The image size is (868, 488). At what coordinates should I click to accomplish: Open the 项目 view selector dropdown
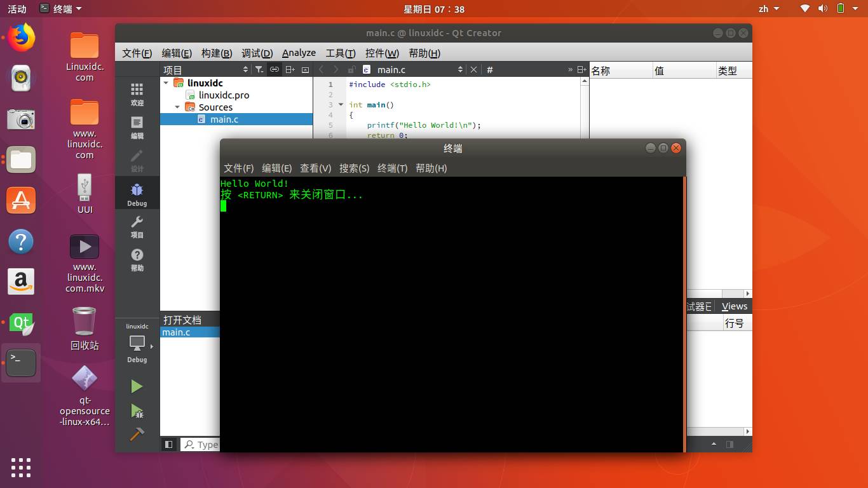point(207,70)
